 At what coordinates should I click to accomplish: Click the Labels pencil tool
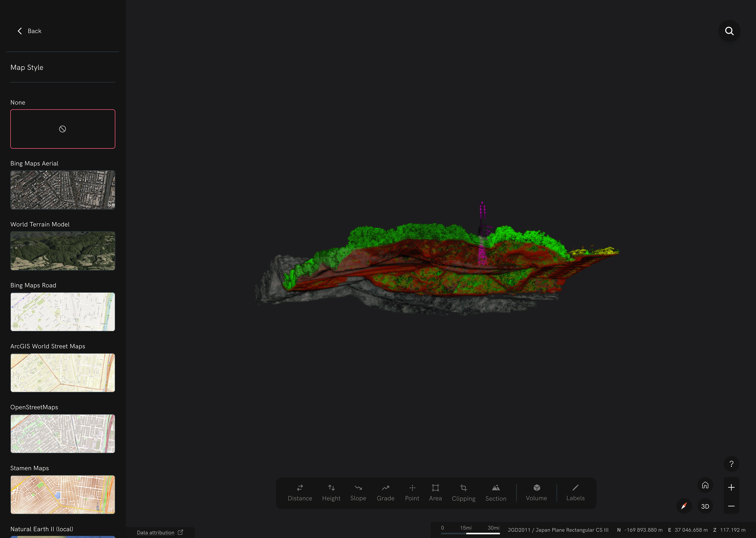click(x=575, y=492)
